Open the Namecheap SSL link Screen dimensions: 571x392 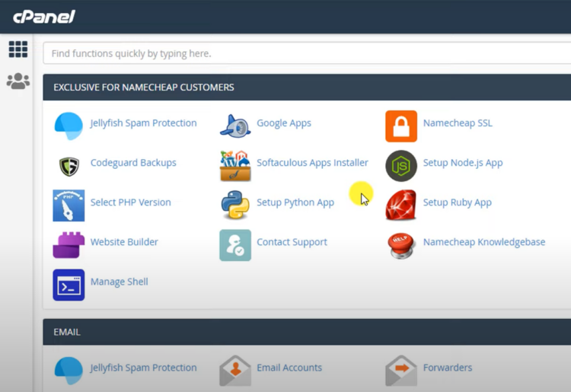(458, 123)
